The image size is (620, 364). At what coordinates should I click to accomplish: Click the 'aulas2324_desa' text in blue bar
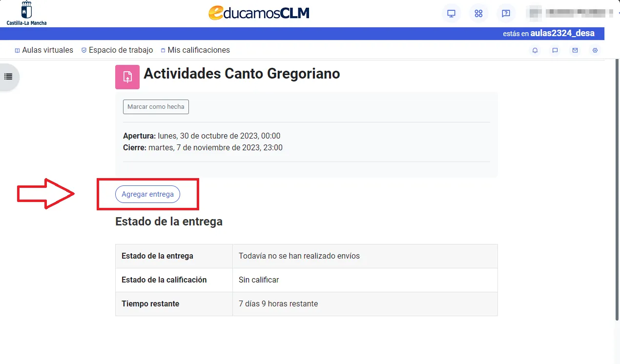pos(562,34)
